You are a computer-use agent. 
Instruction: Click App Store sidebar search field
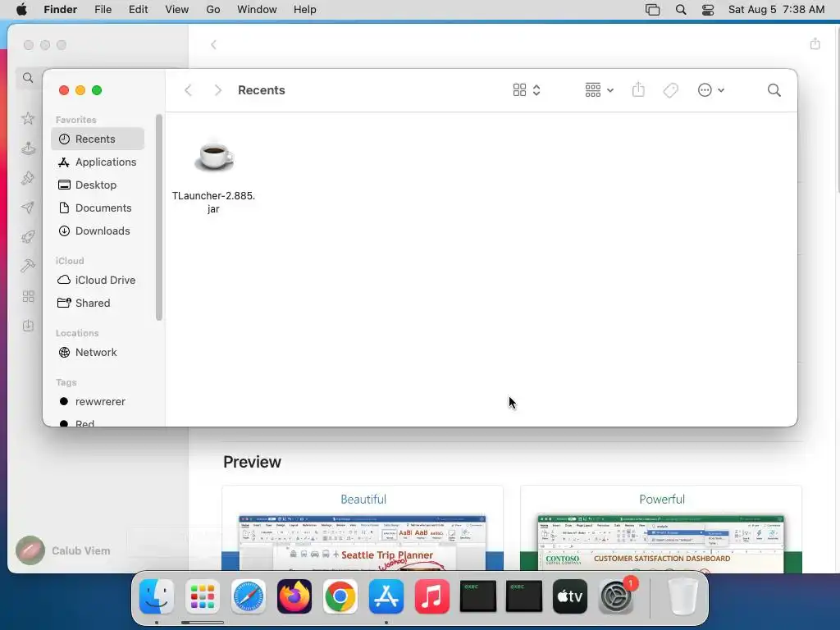point(29,78)
